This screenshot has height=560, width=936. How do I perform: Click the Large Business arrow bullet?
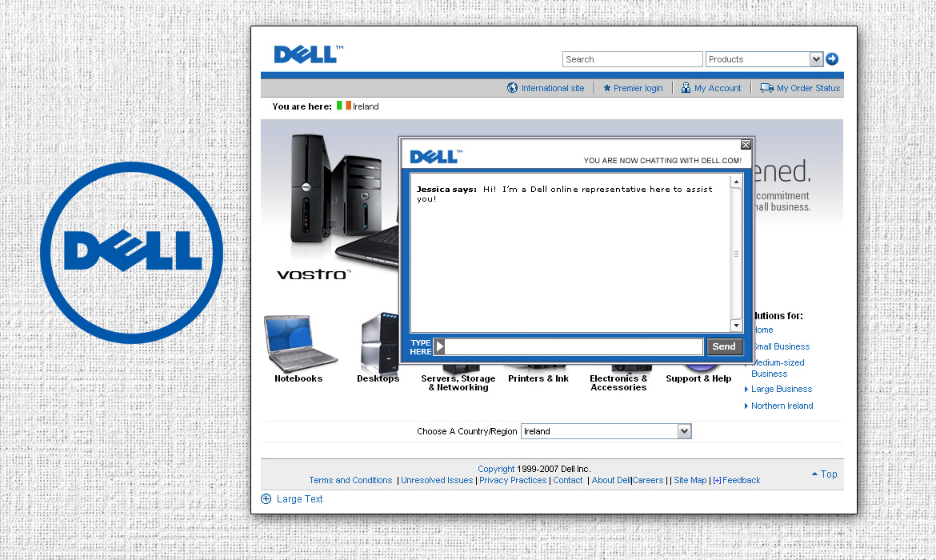click(746, 390)
